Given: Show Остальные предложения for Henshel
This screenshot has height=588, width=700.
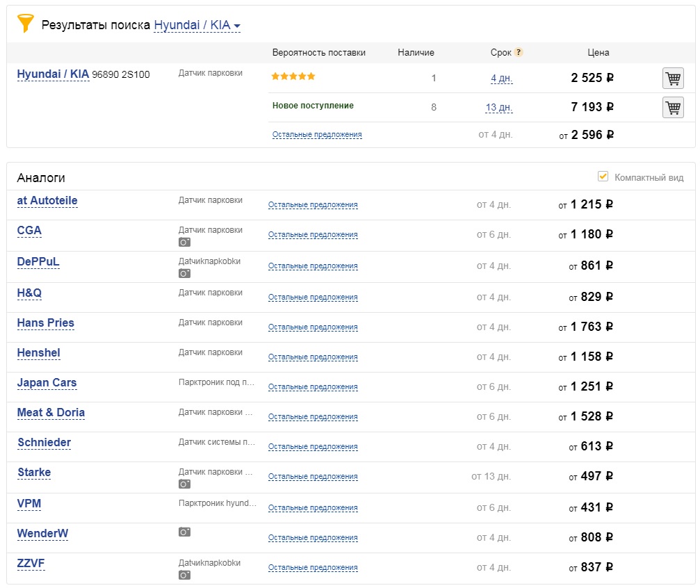Looking at the screenshot, I should (x=313, y=357).
